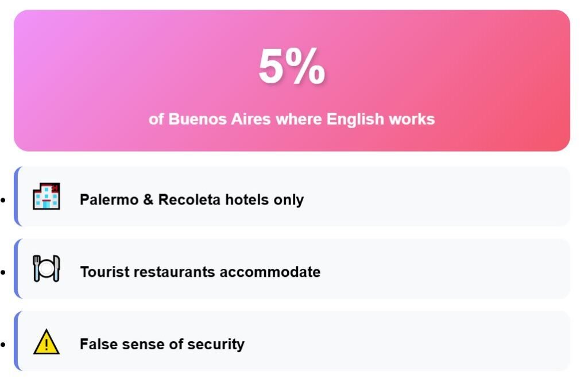Select the large 5% statistic
The image size is (588, 390).
(x=292, y=67)
